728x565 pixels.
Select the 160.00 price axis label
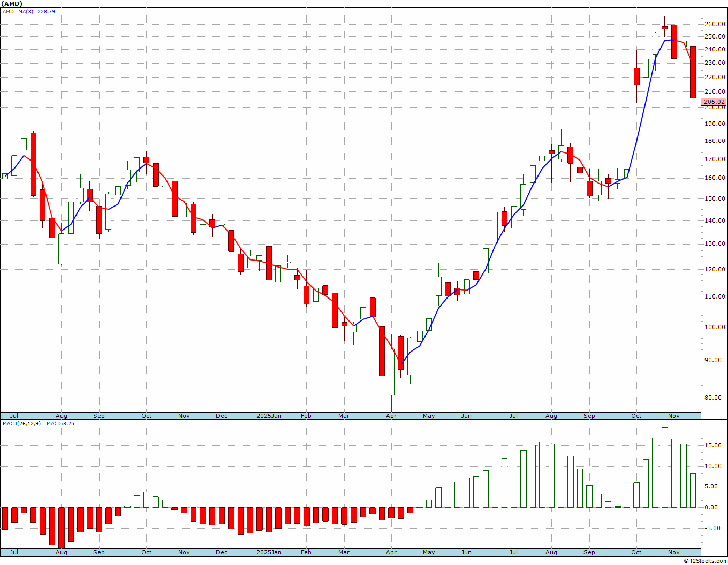715,178
